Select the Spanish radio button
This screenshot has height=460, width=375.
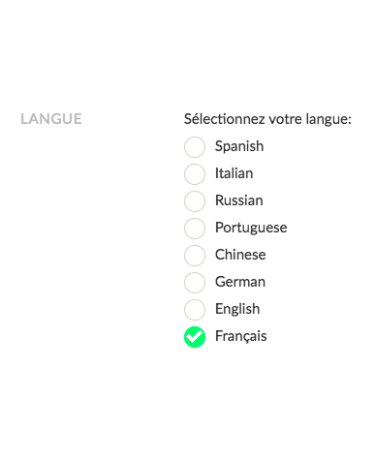194,147
